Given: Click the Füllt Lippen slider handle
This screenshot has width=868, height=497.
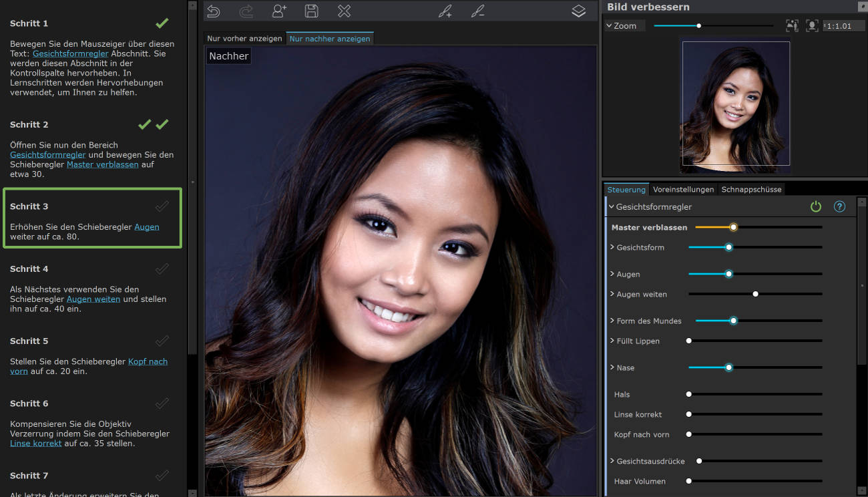Looking at the screenshot, I should click(x=689, y=341).
